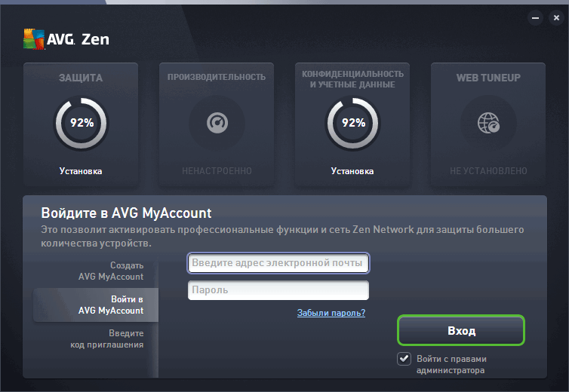The image size is (569, 392).
Task: Focus the Пароль password field
Action: click(x=278, y=290)
